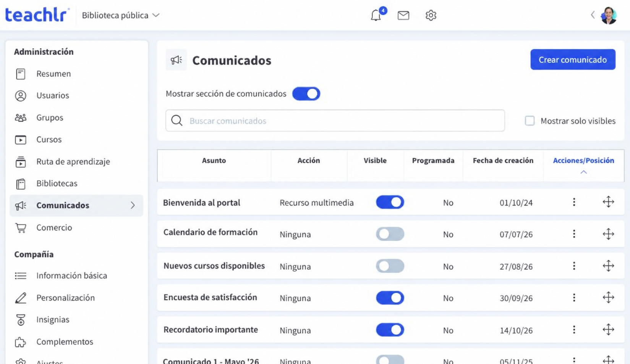Click the user profile avatar
Screen dimensions: 630x364
pos(609,16)
